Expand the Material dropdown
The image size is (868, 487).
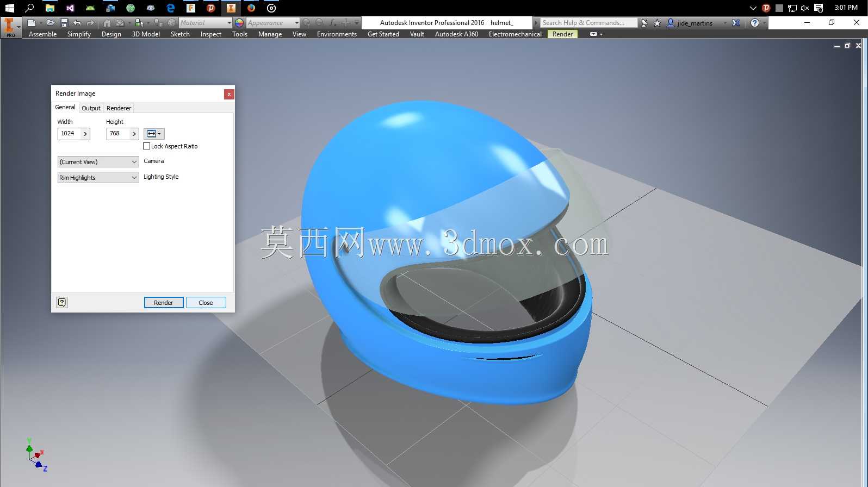(x=229, y=23)
